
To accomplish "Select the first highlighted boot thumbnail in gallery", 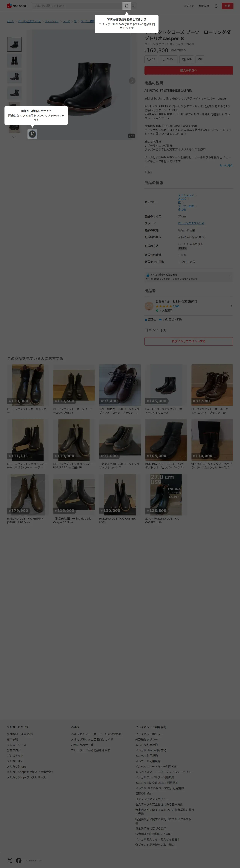I will click(x=15, y=44).
